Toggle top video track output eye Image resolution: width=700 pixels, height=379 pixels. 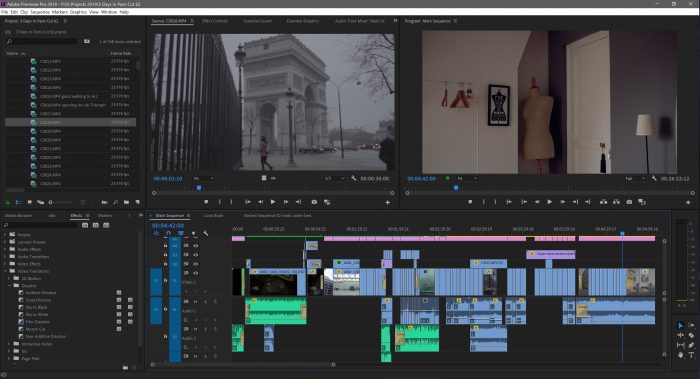click(196, 246)
